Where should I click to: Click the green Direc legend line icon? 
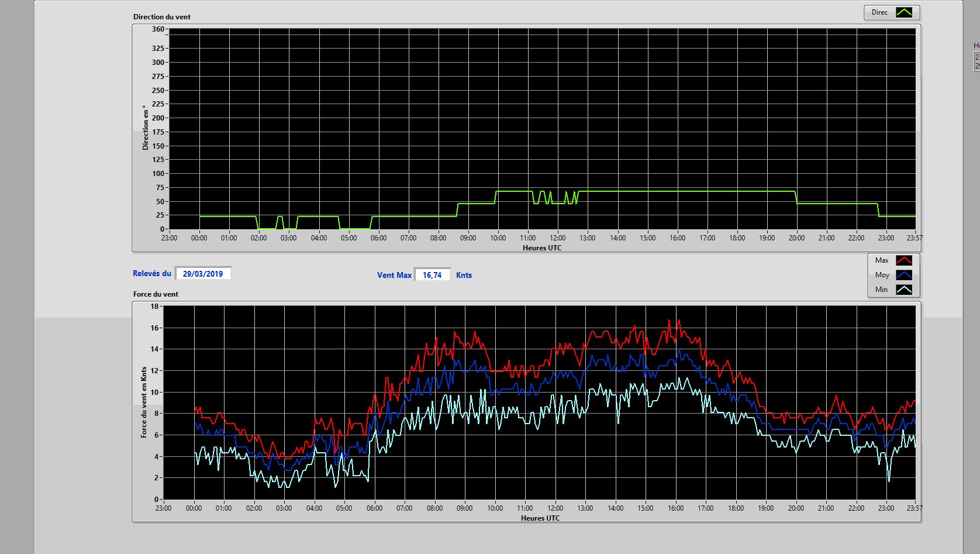pyautogui.click(x=904, y=12)
